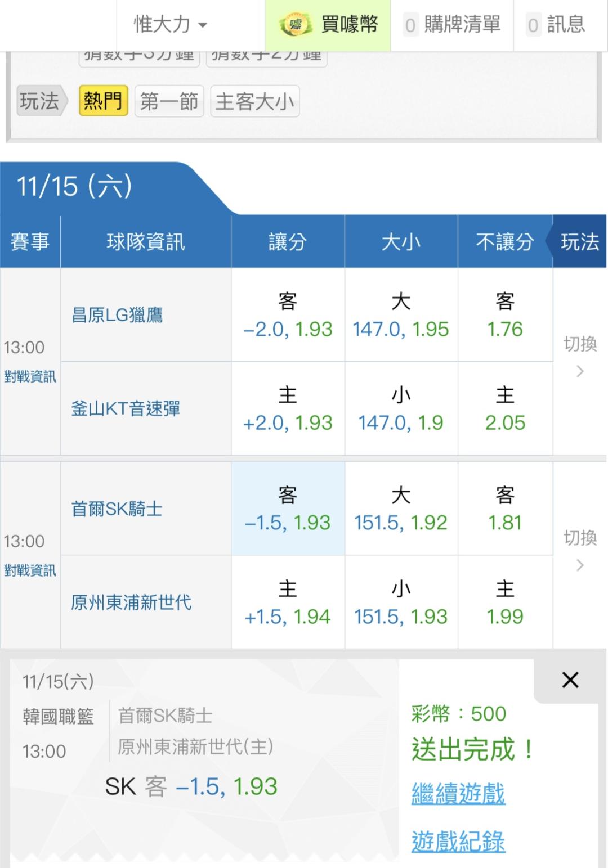The height and width of the screenshot is (868, 608).
Task: Click the 買噱幣 coin icon
Action: 296,25
